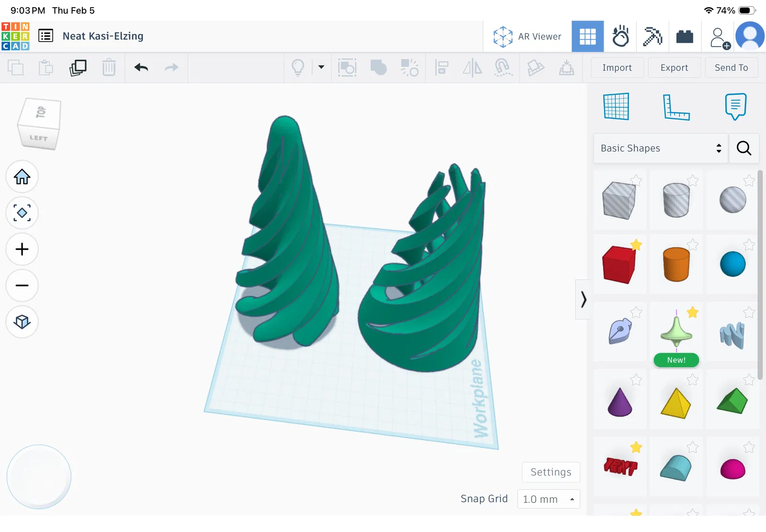Viewport: 766px width, 532px height.
Task: Select the Workplane tool
Action: tap(616, 106)
